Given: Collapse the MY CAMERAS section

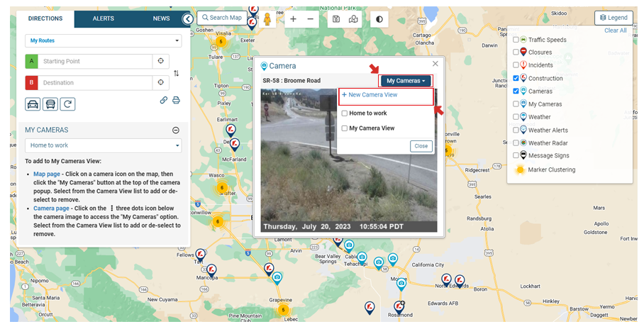Looking at the screenshot, I should (175, 130).
